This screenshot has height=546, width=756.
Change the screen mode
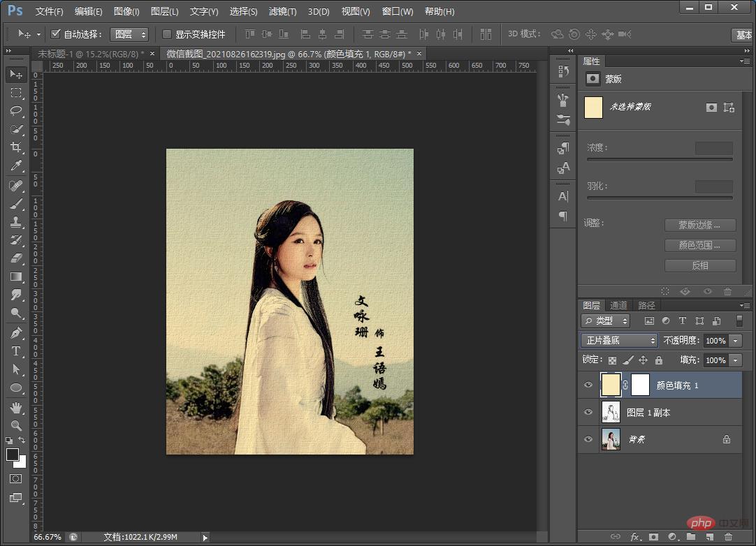pos(16,498)
